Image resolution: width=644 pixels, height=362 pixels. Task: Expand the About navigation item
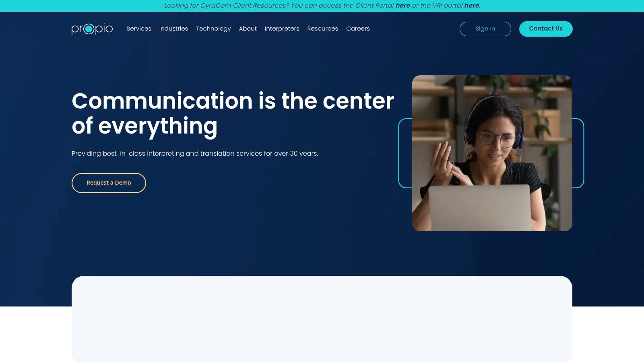[x=248, y=29]
